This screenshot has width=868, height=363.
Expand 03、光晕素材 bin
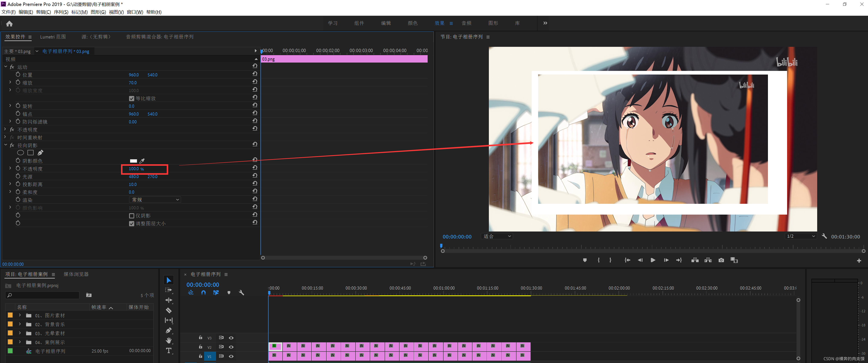(20, 333)
